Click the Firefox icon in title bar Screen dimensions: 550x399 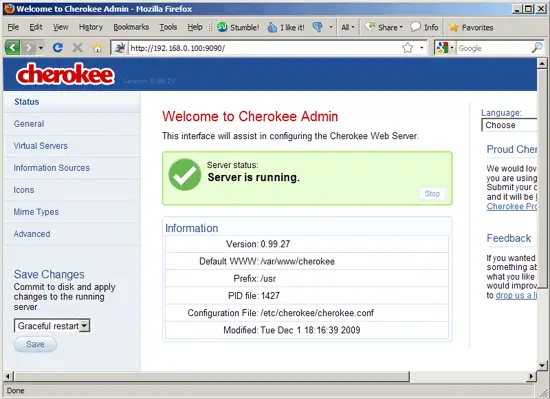[9, 8]
